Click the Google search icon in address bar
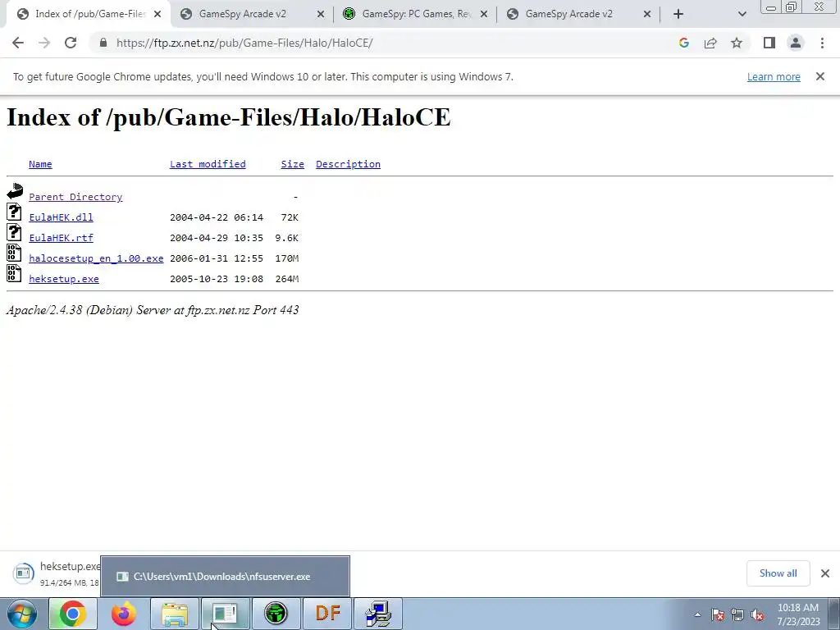 point(683,43)
